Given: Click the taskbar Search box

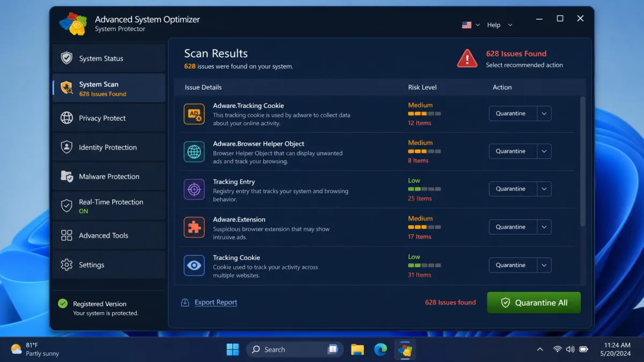Looking at the screenshot, I should [x=295, y=350].
